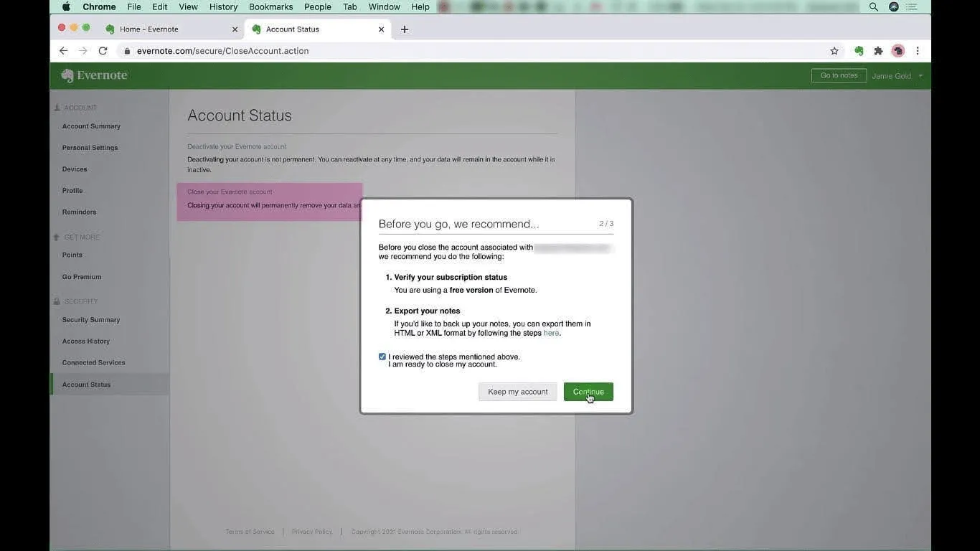Select Devices in sidebar
The width and height of the screenshot is (980, 551).
75,169
